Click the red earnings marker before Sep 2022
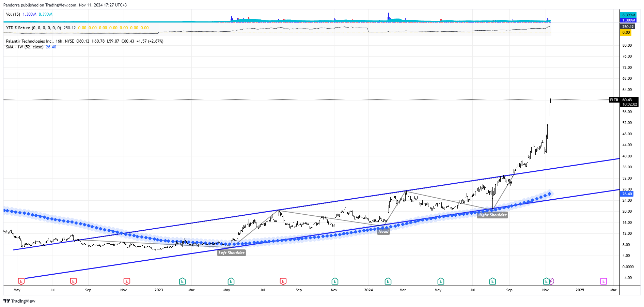Image resolution: width=644 pixels, height=307 pixels. [73, 281]
